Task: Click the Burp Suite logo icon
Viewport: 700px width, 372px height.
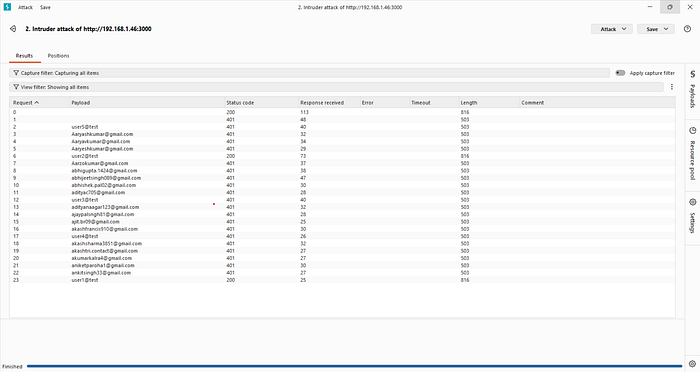Action: [7, 7]
